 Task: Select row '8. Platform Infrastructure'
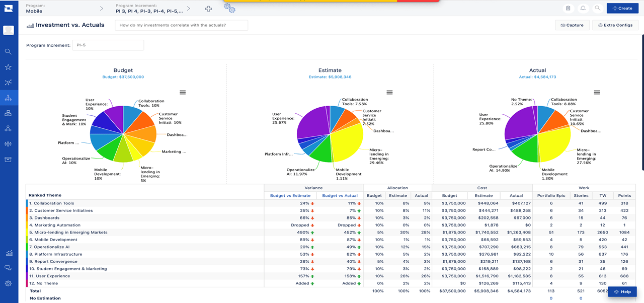(x=331, y=254)
